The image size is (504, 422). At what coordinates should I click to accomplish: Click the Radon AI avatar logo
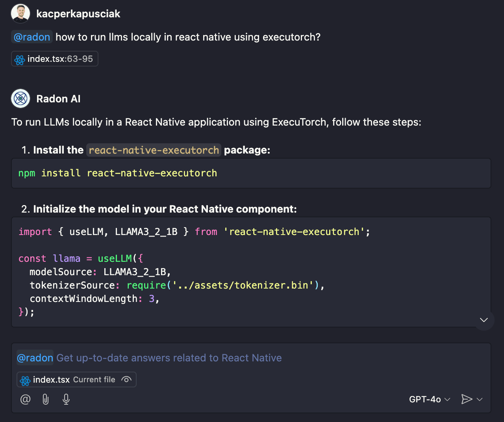coord(20,99)
